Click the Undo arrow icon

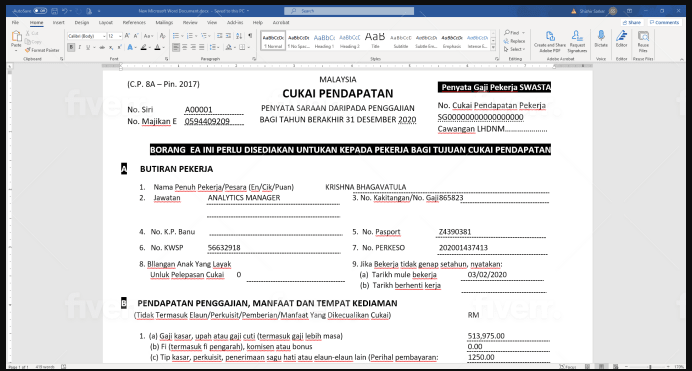(65, 11)
